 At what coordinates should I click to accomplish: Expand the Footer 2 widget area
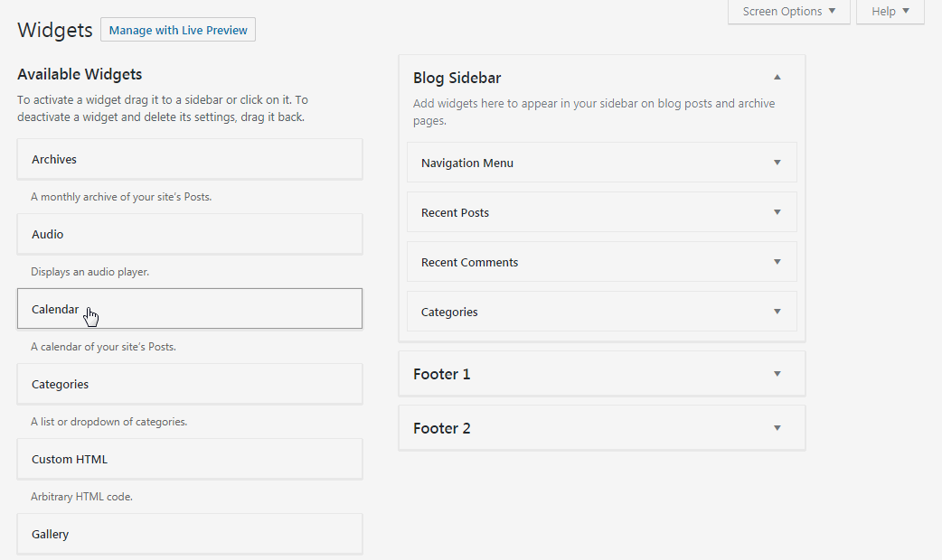(777, 428)
